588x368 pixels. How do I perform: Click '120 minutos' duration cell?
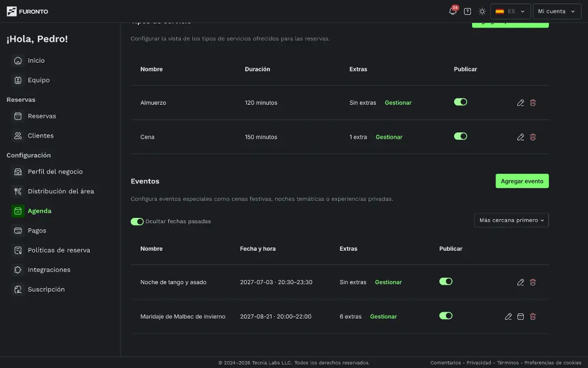click(261, 102)
